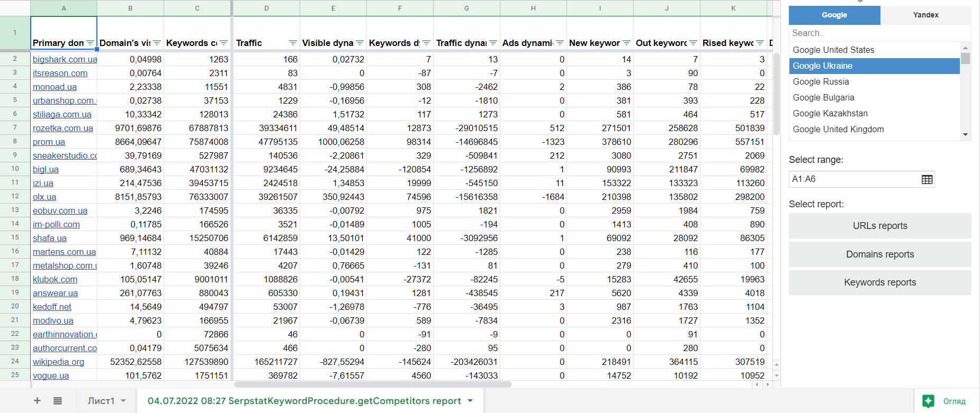980x413 pixels.
Task: Click the Domains reports button
Action: click(x=879, y=254)
